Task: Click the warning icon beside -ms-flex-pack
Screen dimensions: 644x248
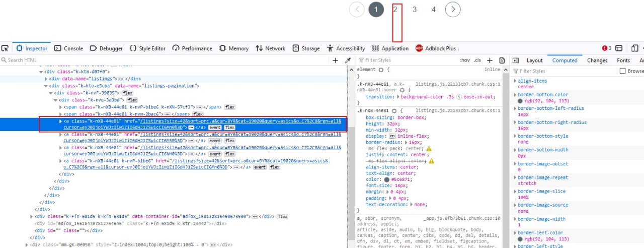Action: (429, 149)
